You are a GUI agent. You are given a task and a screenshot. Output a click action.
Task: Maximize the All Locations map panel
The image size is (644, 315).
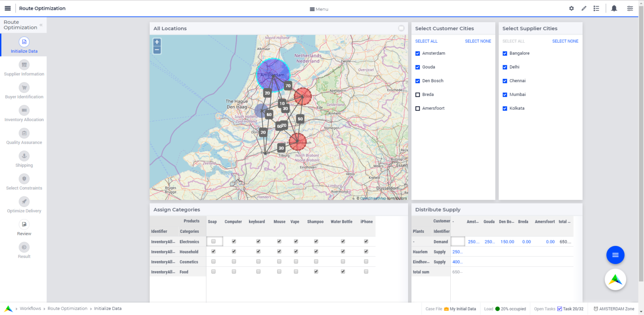coord(401,28)
